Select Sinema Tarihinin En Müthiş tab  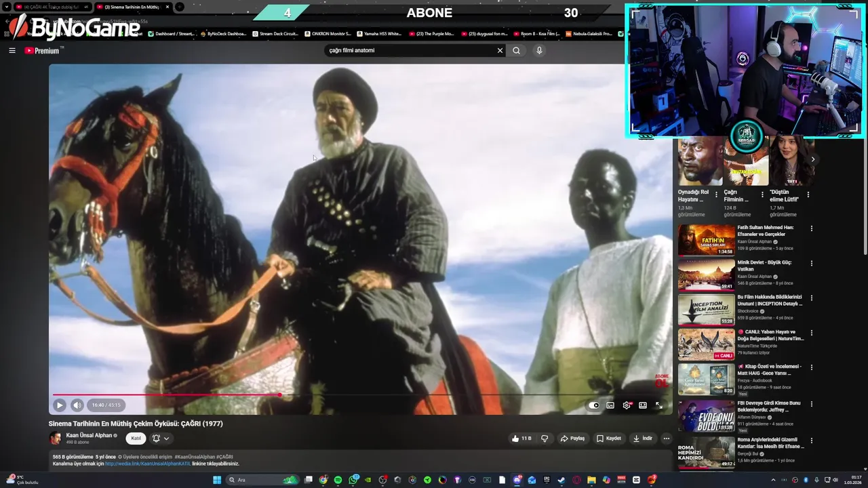(x=132, y=7)
